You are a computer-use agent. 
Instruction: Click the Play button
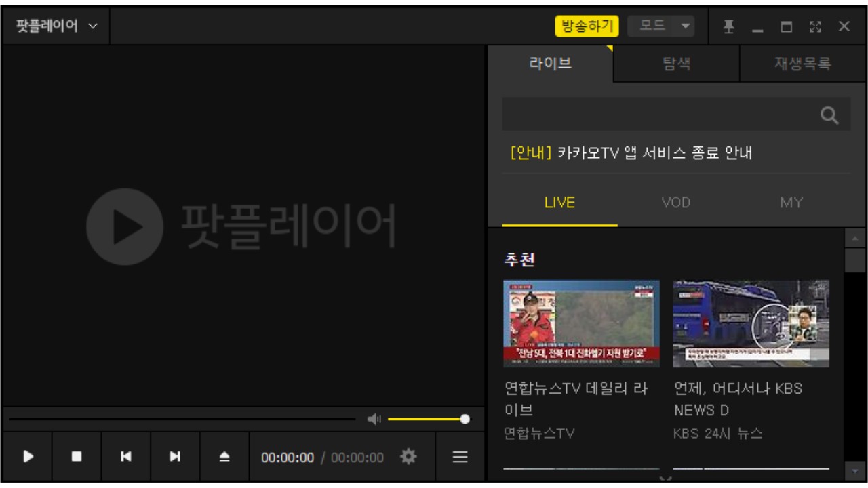28,457
